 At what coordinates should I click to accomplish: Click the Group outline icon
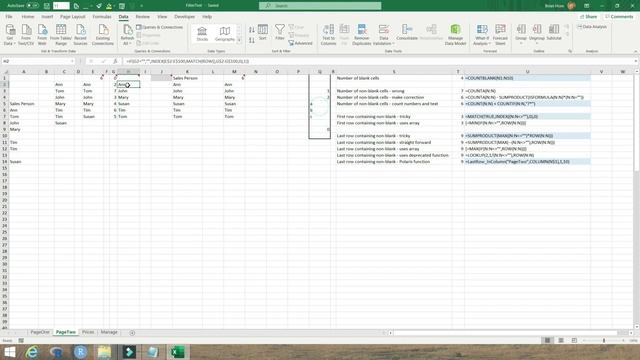521,29
